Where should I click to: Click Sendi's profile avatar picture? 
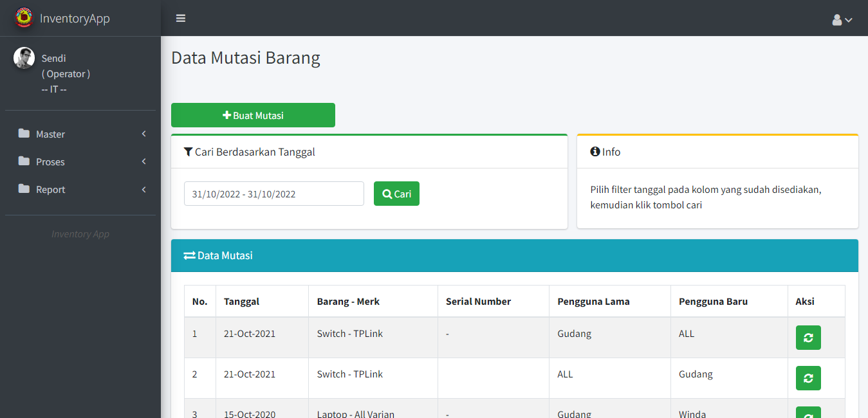24,58
